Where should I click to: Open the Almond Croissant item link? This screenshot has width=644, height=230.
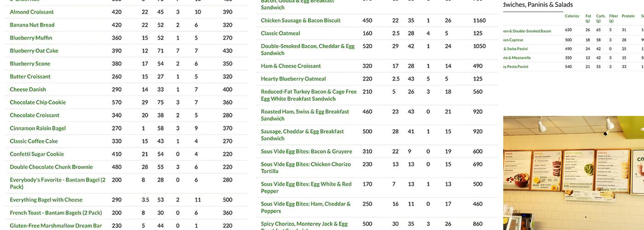(32, 12)
